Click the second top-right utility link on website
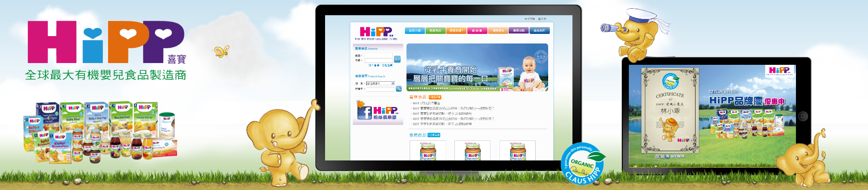 point(542,19)
